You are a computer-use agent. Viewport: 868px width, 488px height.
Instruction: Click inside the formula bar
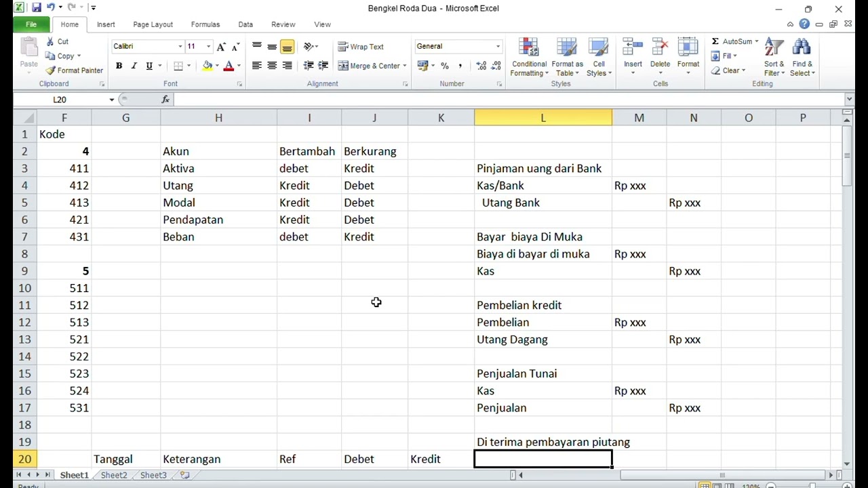(x=507, y=100)
